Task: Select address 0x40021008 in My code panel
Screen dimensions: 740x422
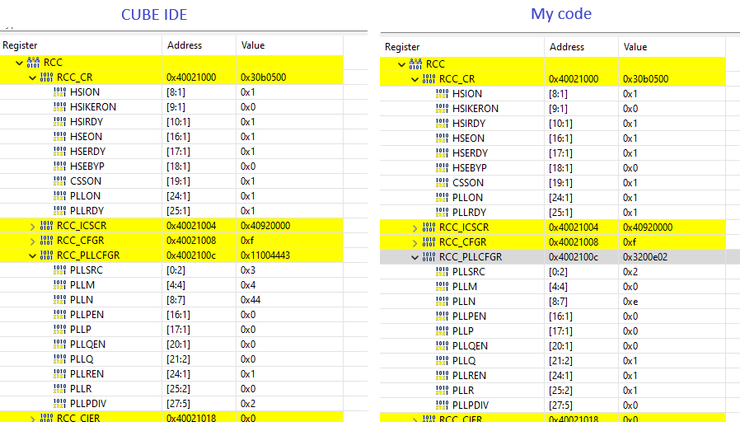Action: point(573,242)
